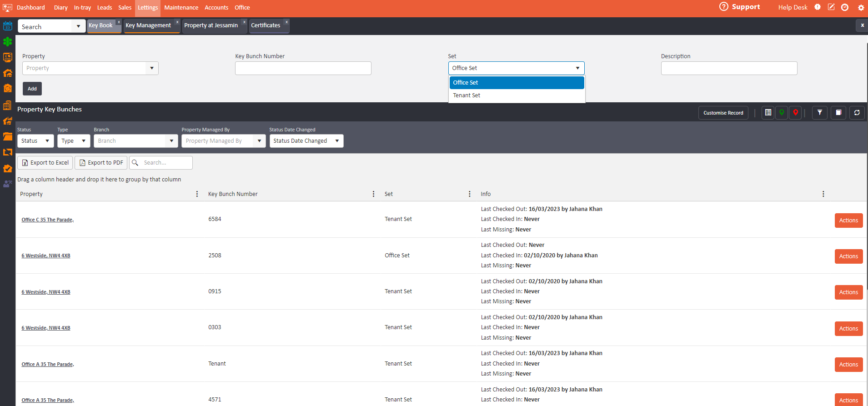Open the Info column options menu
This screenshot has height=406, width=868.
823,194
